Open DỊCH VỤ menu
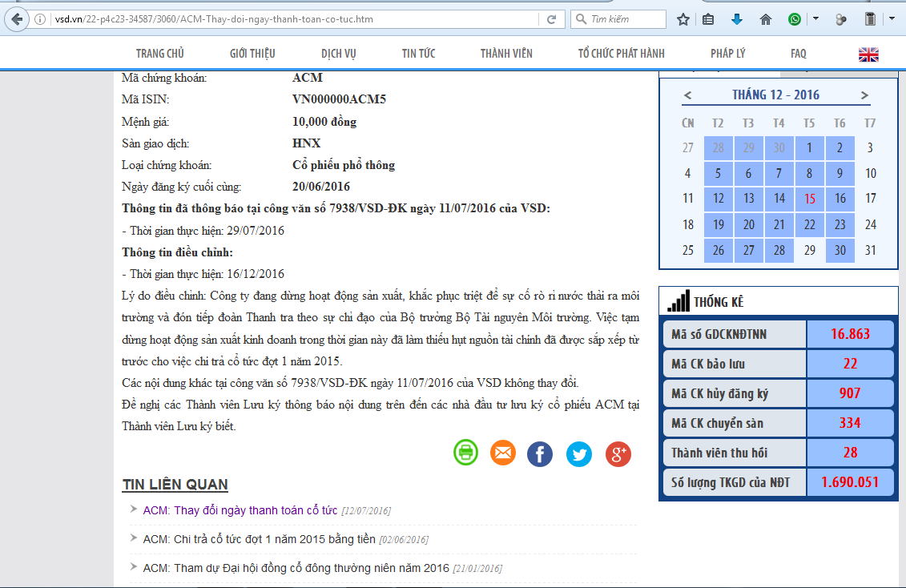This screenshot has height=588, width=906. click(x=339, y=54)
